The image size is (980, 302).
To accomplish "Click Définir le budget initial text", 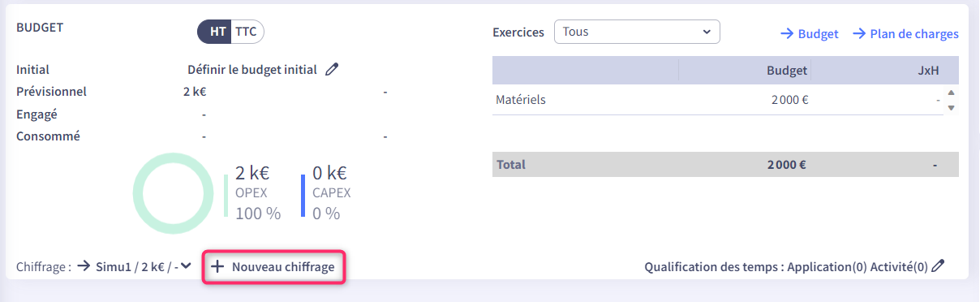I will 252,70.
